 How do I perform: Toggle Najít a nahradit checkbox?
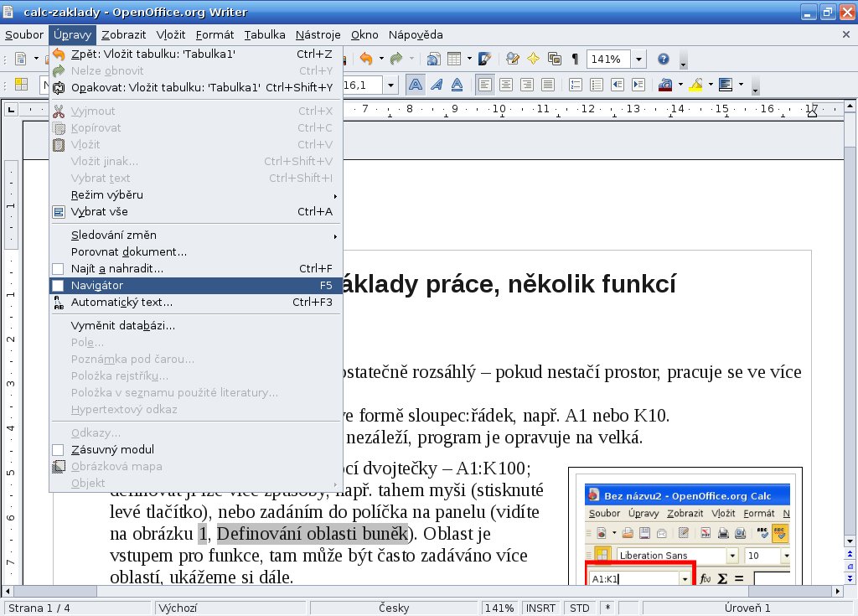click(x=58, y=269)
